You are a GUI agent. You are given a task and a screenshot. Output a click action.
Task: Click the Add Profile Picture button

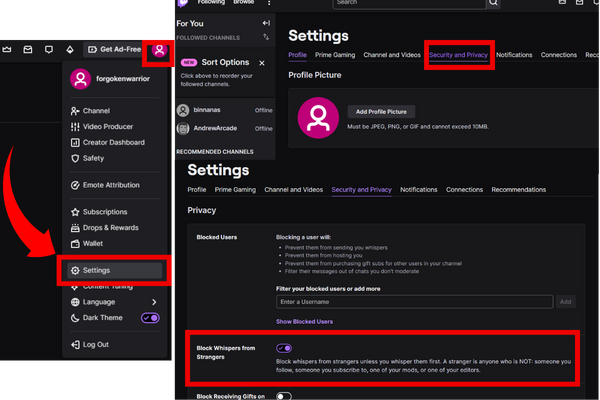pyautogui.click(x=381, y=112)
